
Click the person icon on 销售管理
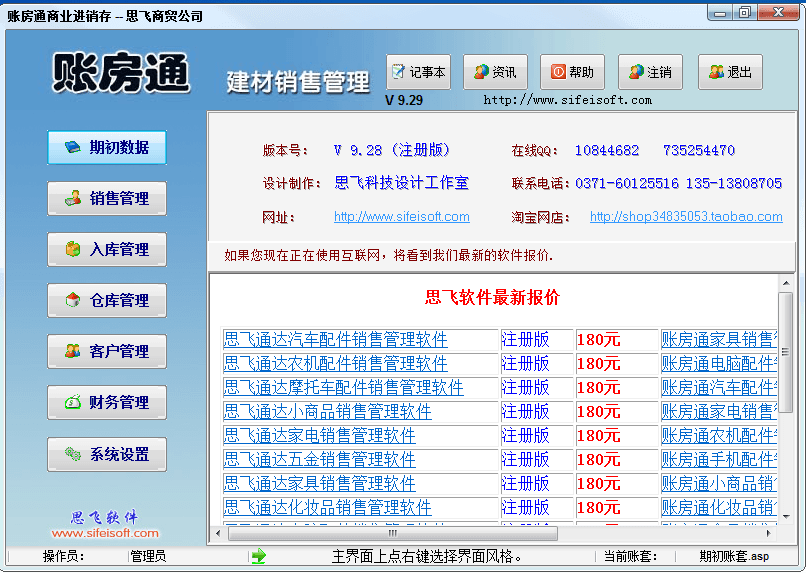pyautogui.click(x=72, y=198)
